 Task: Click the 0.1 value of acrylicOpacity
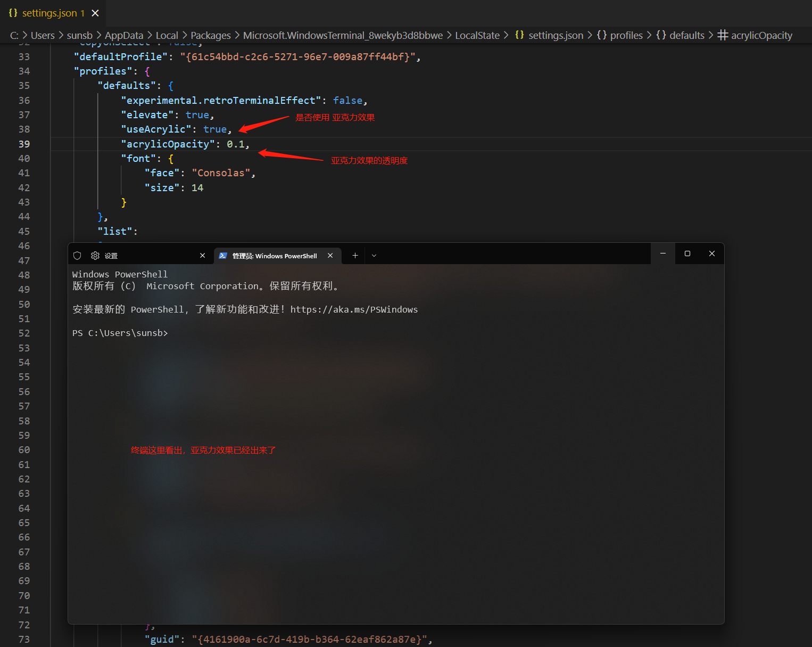tap(236, 144)
